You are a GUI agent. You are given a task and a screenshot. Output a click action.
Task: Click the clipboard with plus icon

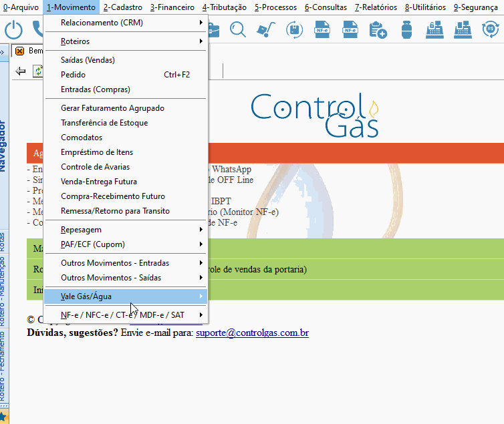(x=378, y=30)
